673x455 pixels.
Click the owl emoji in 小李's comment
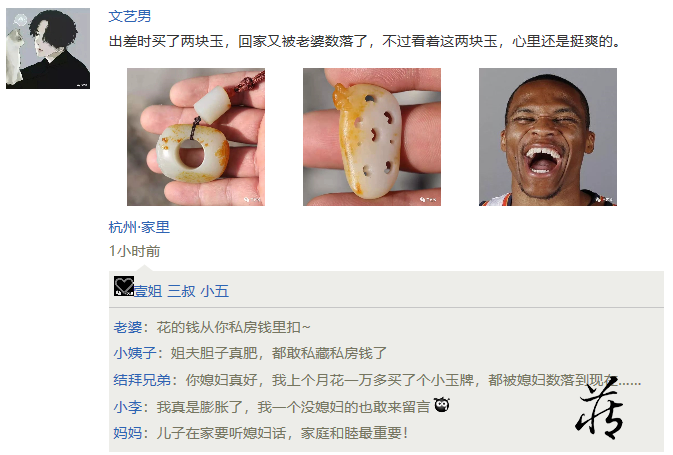(x=442, y=405)
